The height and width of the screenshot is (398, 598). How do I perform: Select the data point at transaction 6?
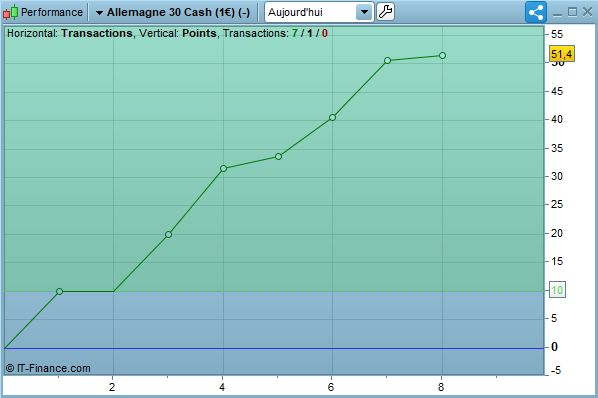pyautogui.click(x=333, y=118)
